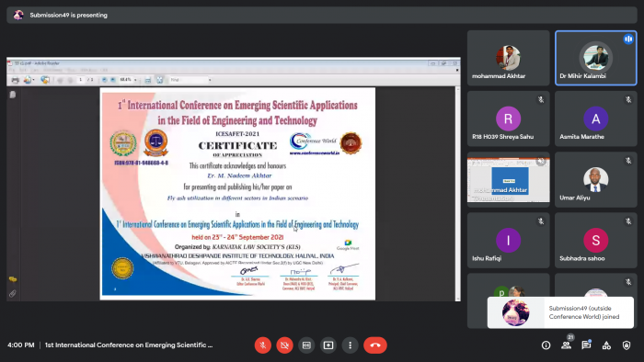Click the Submission49 joined notification
Screen dimensions: 644x362
click(x=560, y=312)
